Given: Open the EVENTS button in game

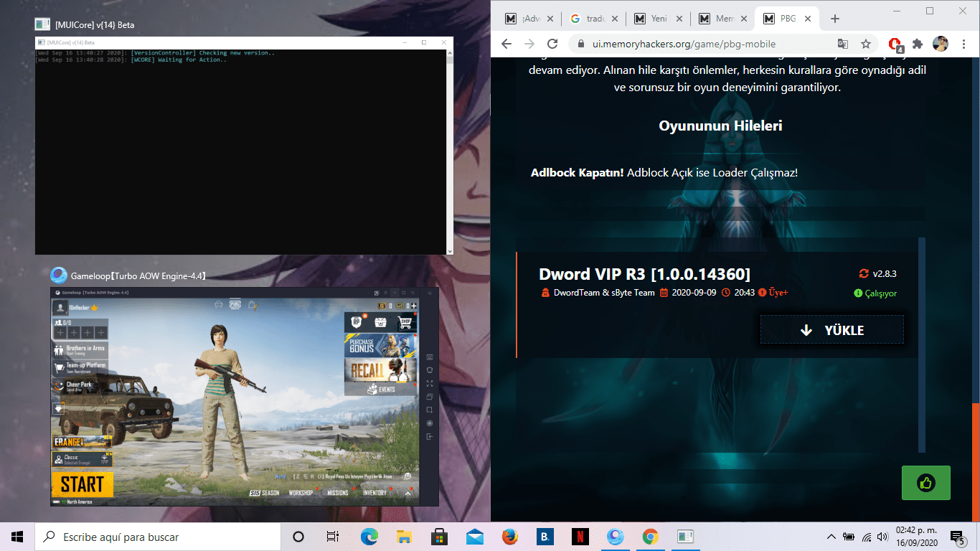Looking at the screenshot, I should point(381,389).
